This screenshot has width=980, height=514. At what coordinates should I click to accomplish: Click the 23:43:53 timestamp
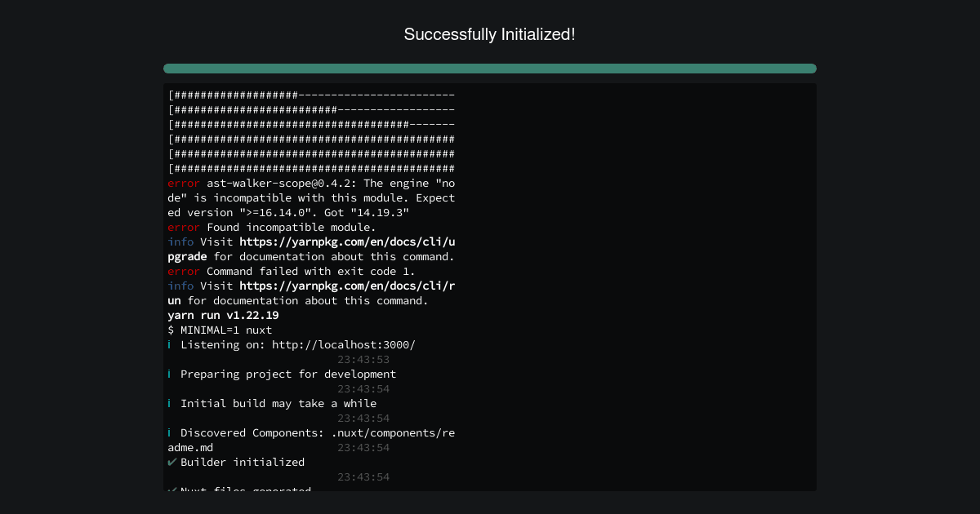click(x=363, y=359)
